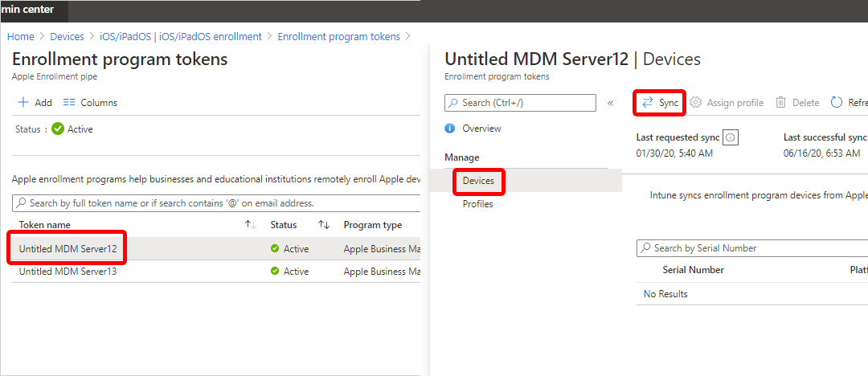Click the Last requested sync info icon

730,138
